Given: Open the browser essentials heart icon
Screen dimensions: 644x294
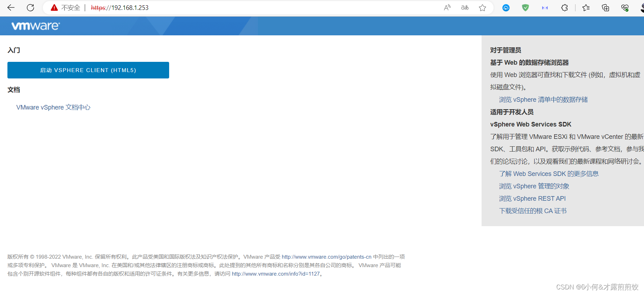Looking at the screenshot, I should (x=625, y=8).
